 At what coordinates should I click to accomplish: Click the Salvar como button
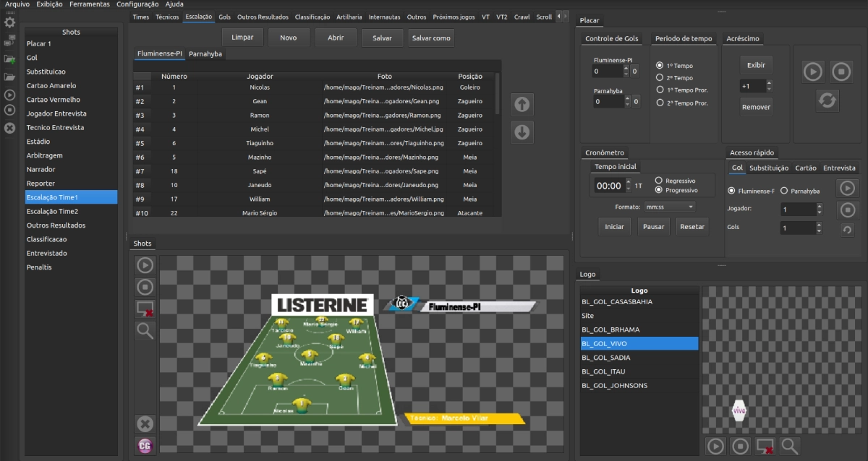tap(432, 38)
